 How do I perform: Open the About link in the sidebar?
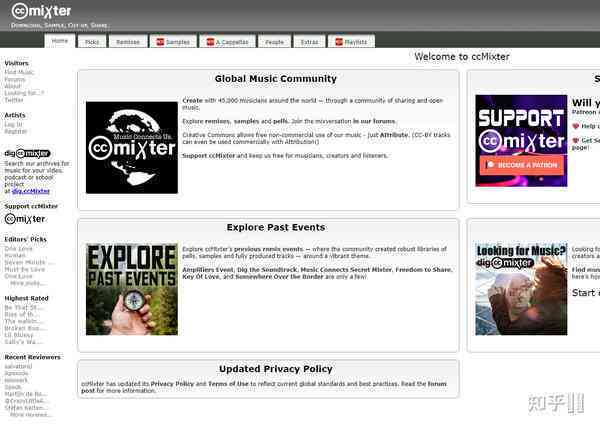[13, 86]
